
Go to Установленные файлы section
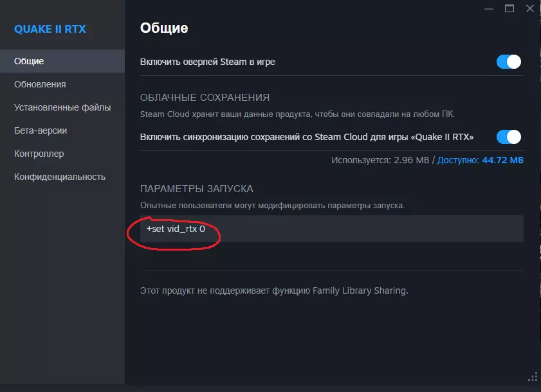62,107
